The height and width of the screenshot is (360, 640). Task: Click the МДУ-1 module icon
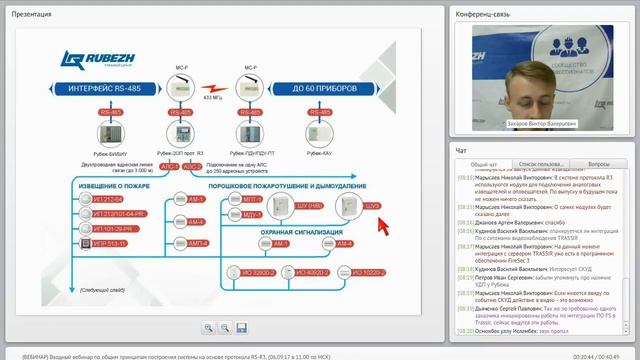(235, 214)
